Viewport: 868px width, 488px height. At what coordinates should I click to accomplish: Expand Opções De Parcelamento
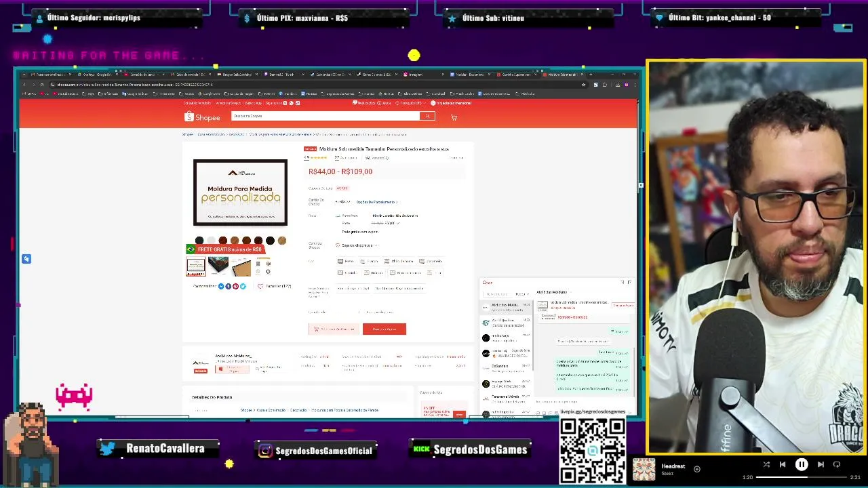click(x=377, y=202)
